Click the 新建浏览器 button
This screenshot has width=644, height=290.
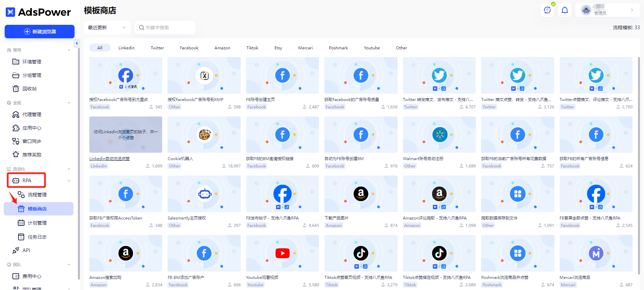pyautogui.click(x=40, y=32)
